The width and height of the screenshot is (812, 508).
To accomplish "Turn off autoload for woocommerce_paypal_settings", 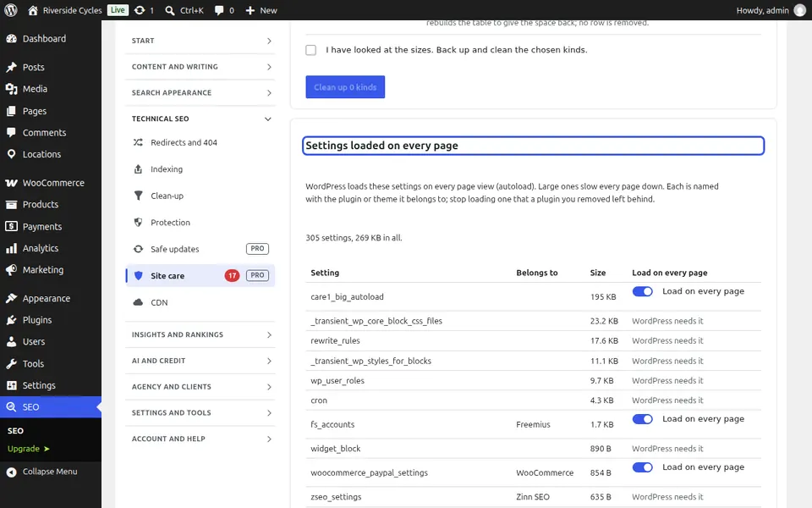I will [642, 467].
